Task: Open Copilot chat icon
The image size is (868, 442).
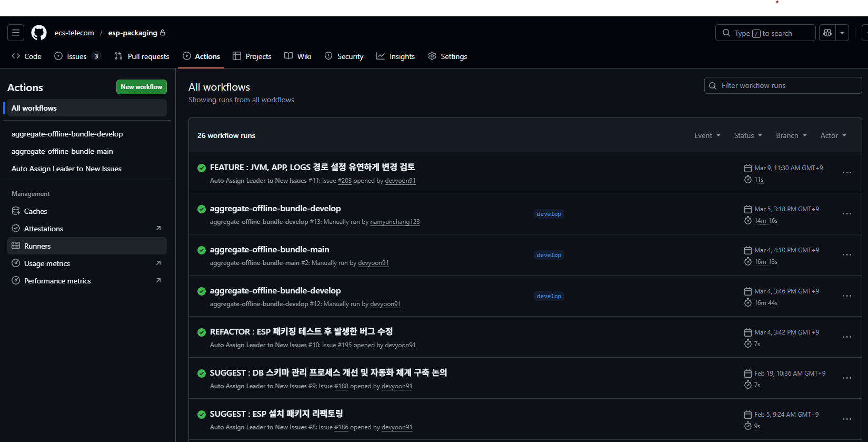Action: (x=827, y=33)
